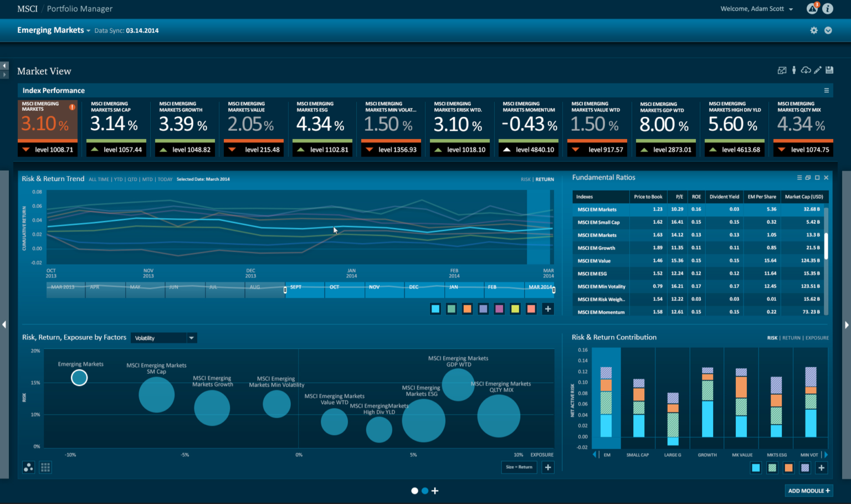The width and height of the screenshot is (851, 504).
Task: Select MTD range tab
Action: [147, 179]
